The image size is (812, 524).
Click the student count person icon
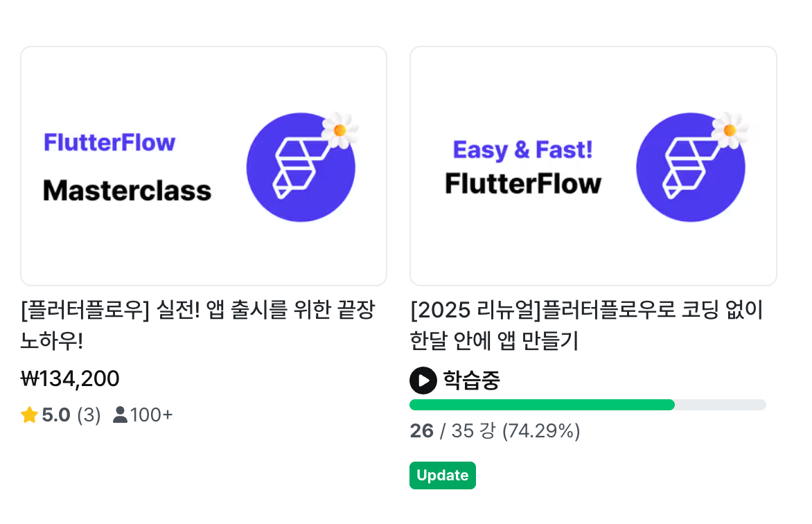120,415
